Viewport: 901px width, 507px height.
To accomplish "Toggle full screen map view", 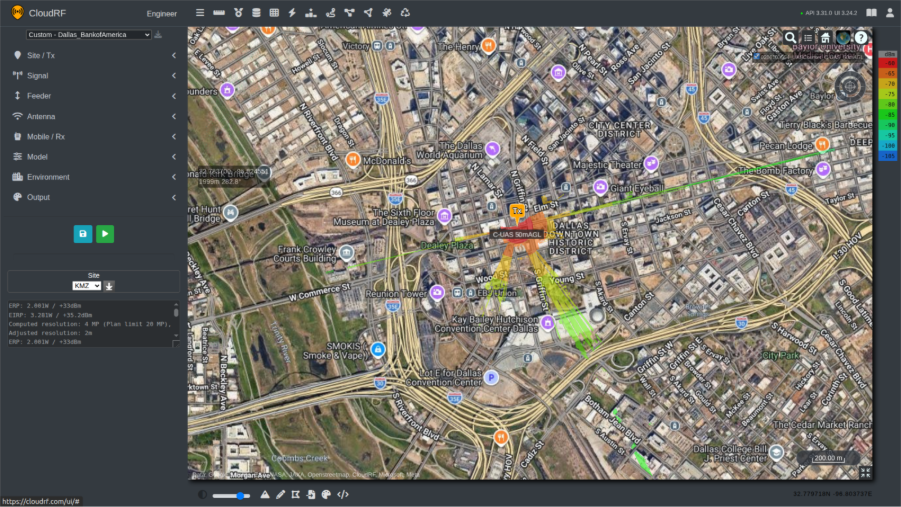I will [865, 473].
